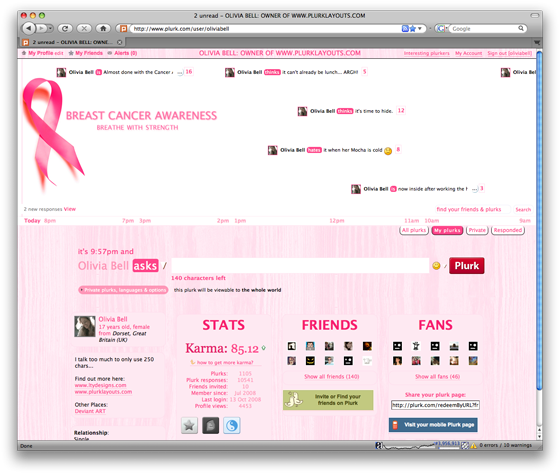Click the first friend avatar in Friends
Image resolution: width=560 pixels, height=474 pixels.
click(291, 346)
